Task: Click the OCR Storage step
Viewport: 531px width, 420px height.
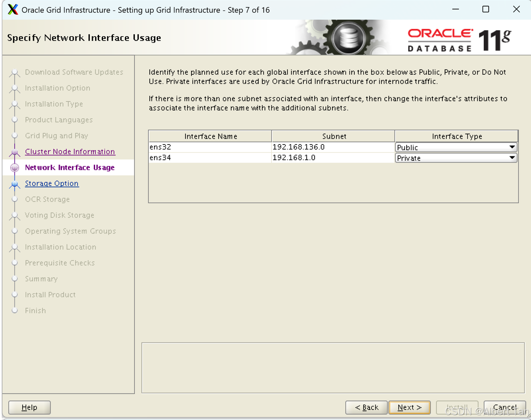Action: 47,199
